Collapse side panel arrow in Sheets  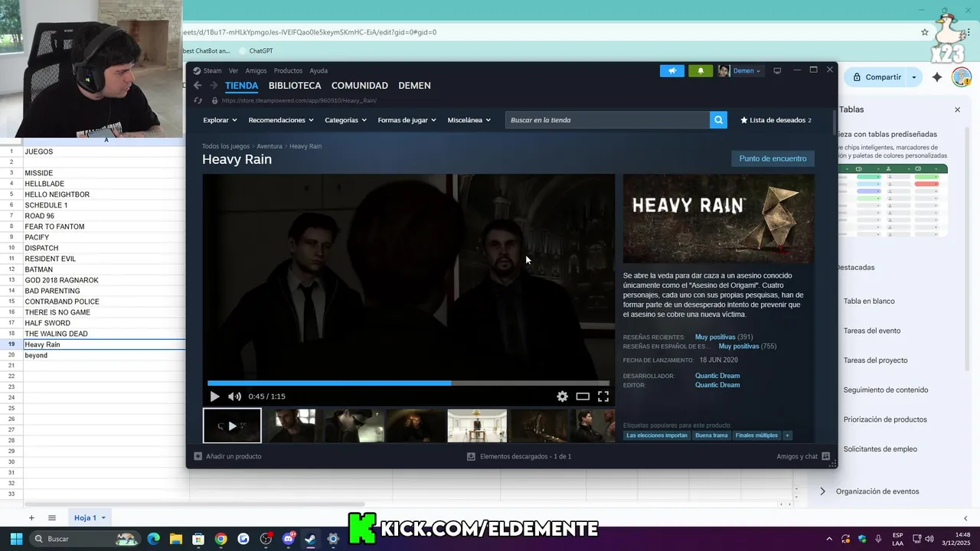coord(965,518)
